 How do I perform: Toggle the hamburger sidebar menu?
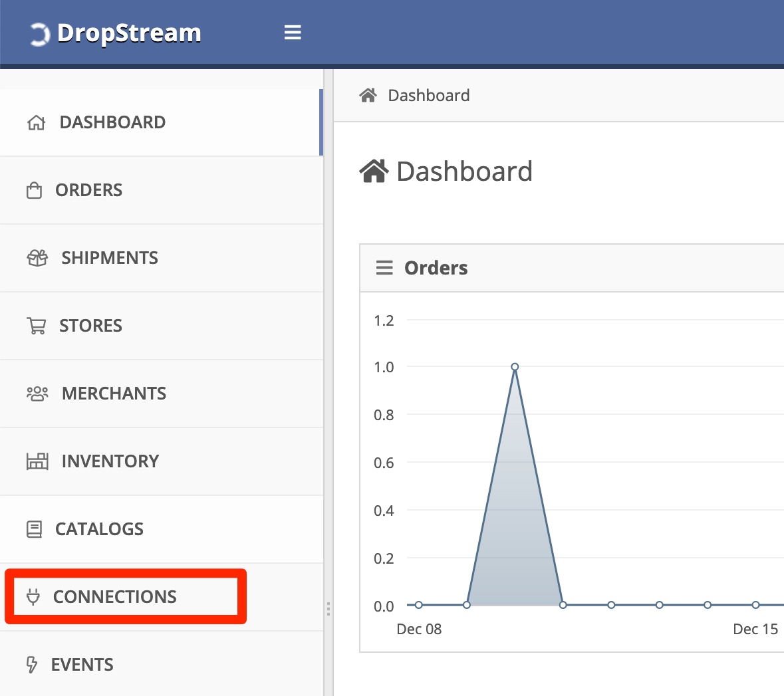coord(293,33)
